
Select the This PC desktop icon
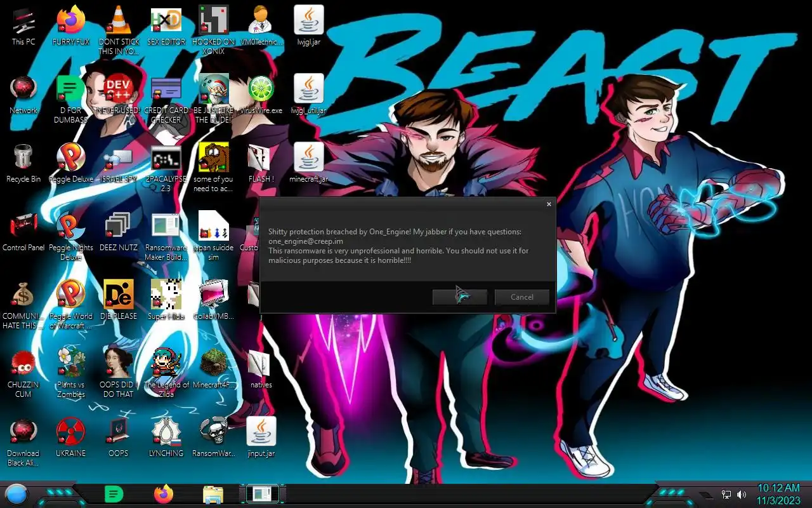[x=23, y=27]
